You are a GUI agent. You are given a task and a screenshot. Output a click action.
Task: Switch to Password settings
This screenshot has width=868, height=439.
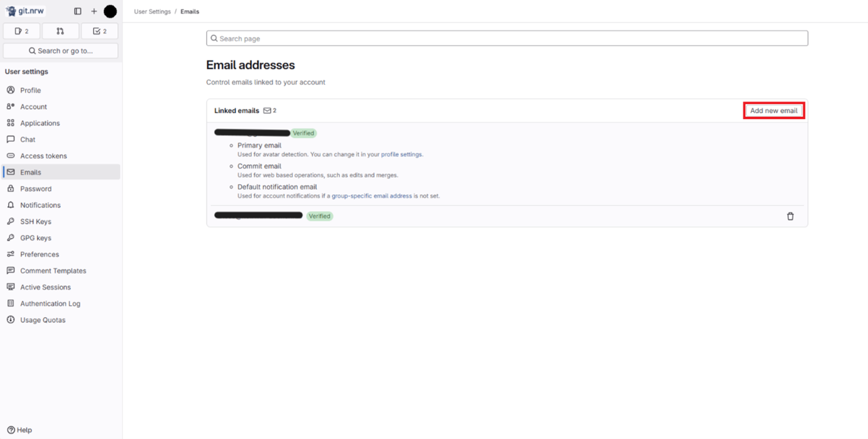36,188
